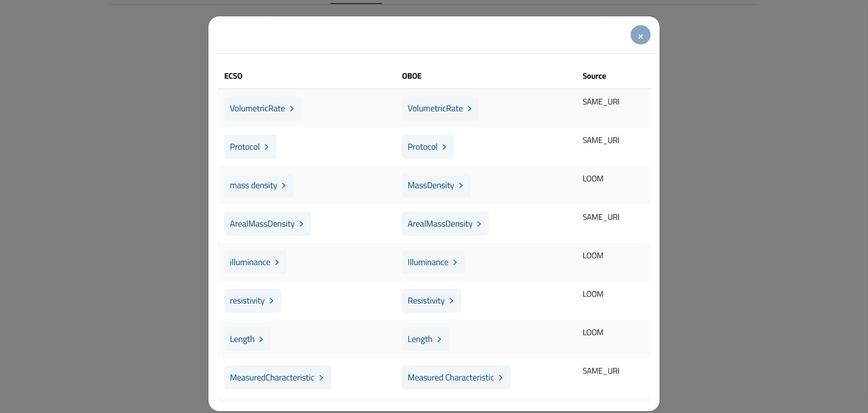Dismiss the mapping dialog with the circular x
Image resolution: width=868 pixels, height=413 pixels.
coord(641,35)
